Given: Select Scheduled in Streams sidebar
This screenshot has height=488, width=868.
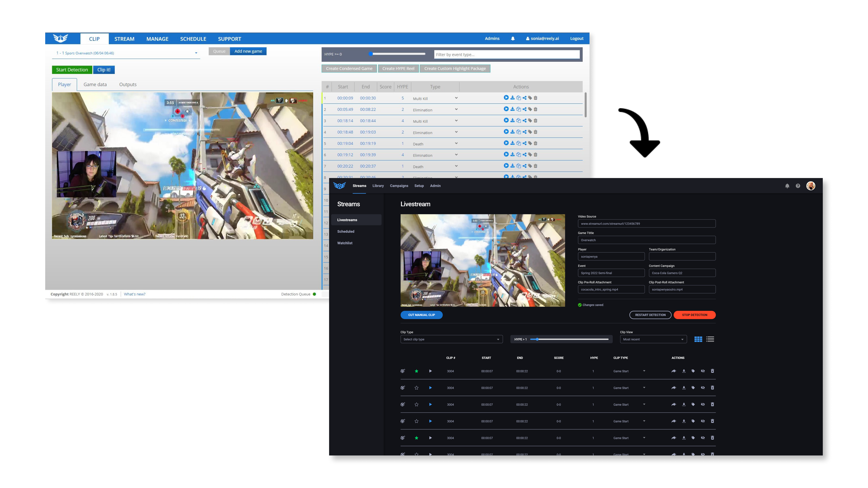Looking at the screenshot, I should point(346,231).
